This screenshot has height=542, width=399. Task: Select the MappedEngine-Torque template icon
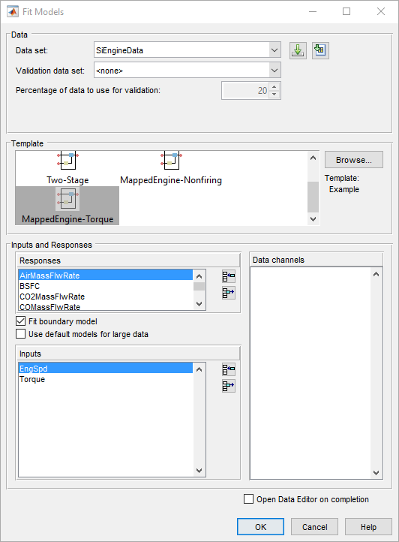click(67, 199)
